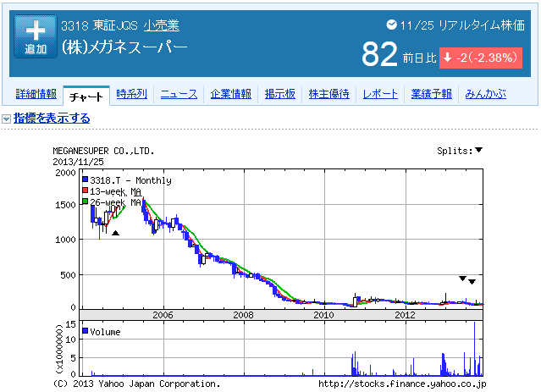Click the down arrow in the price change badge
541x392 pixels.
pyautogui.click(x=448, y=58)
